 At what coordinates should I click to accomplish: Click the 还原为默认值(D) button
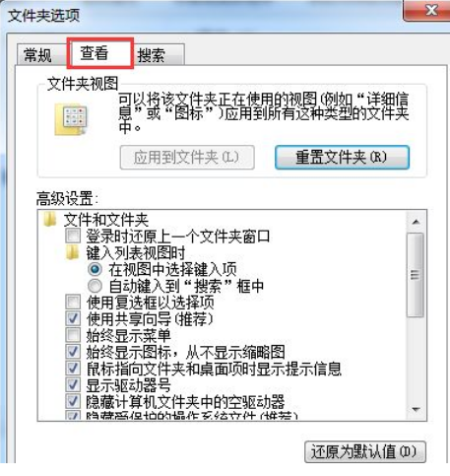(365, 451)
